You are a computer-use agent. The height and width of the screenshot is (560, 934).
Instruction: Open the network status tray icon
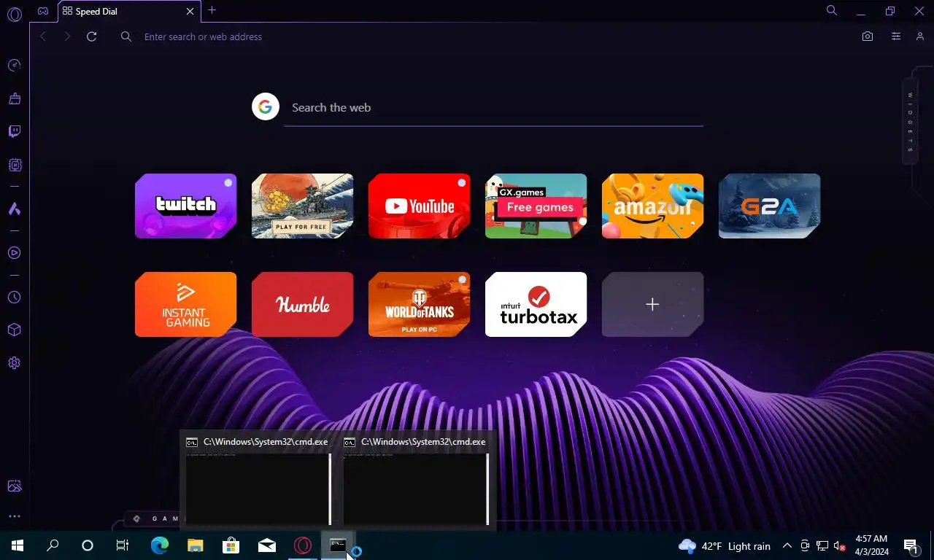point(822,546)
